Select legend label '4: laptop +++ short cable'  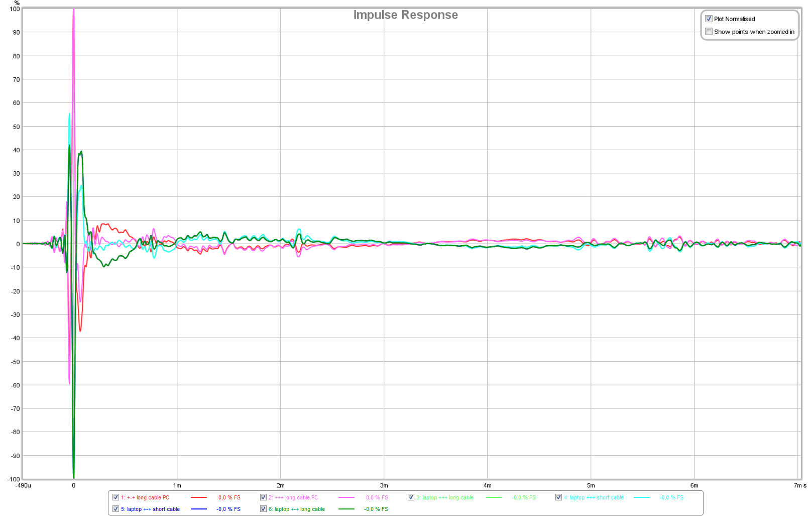[594, 497]
